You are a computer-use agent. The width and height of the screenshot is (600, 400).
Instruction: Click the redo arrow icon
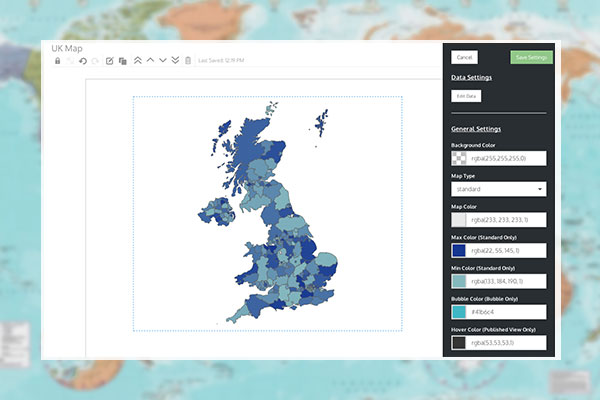point(94,61)
